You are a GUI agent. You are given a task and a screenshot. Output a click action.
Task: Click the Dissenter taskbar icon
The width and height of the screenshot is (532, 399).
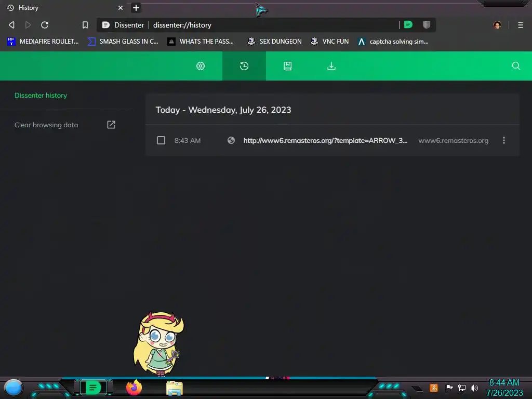93,388
